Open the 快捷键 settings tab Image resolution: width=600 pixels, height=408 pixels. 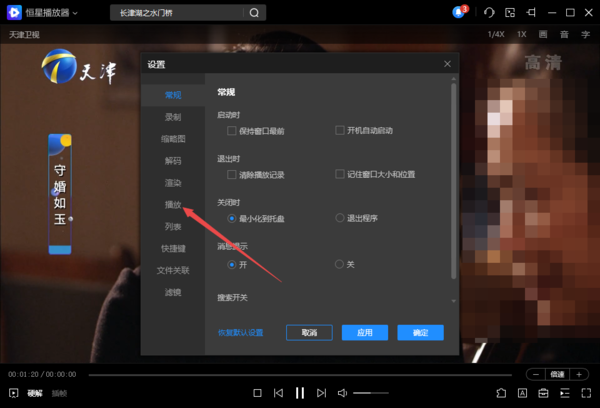[x=173, y=248]
